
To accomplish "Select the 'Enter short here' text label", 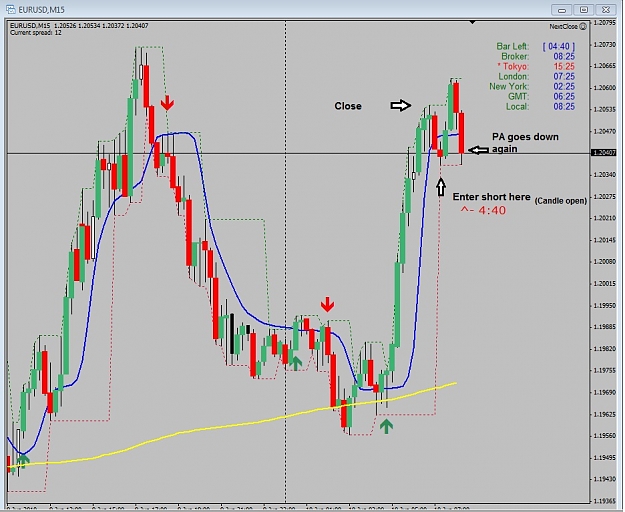I will click(491, 197).
